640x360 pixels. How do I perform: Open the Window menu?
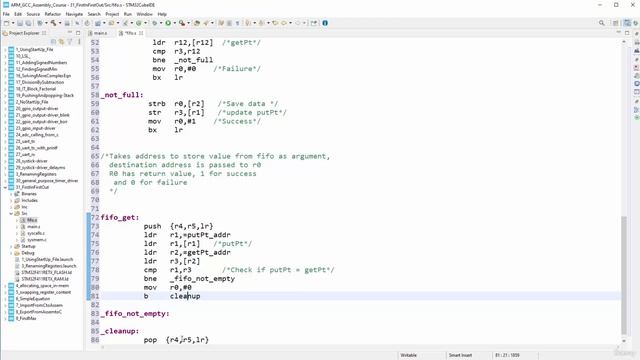point(144,14)
